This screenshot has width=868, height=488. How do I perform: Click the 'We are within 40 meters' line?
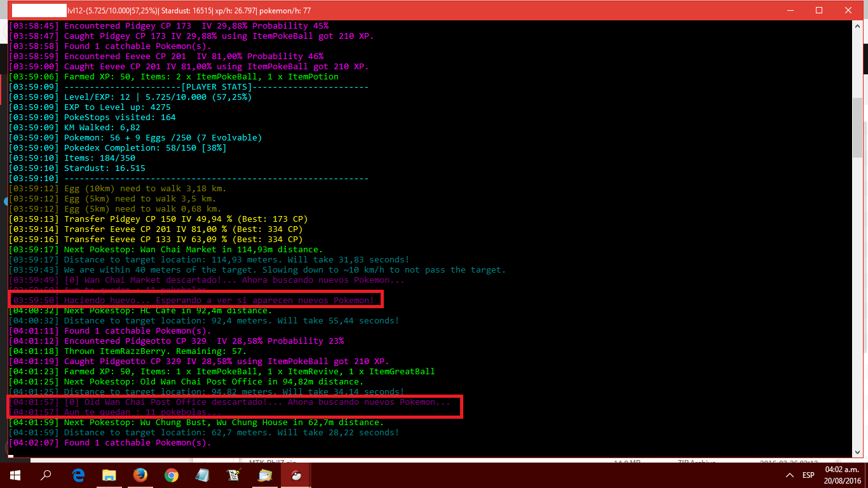coord(257,270)
